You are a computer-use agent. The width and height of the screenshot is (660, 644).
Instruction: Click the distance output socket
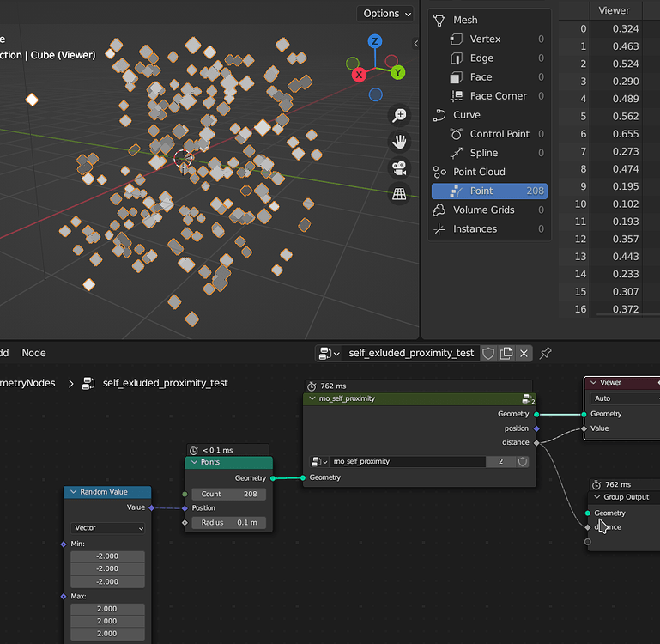(x=536, y=443)
